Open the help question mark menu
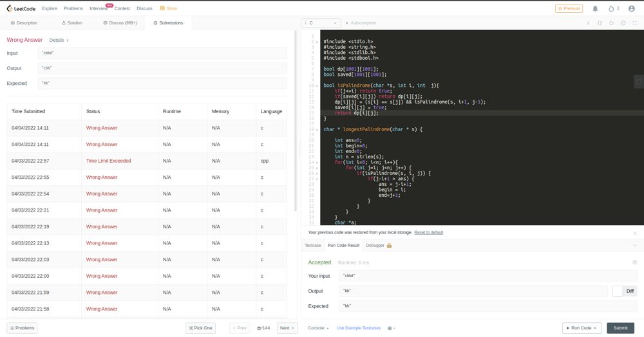Viewport: 644px width, 337px height. click(x=392, y=328)
